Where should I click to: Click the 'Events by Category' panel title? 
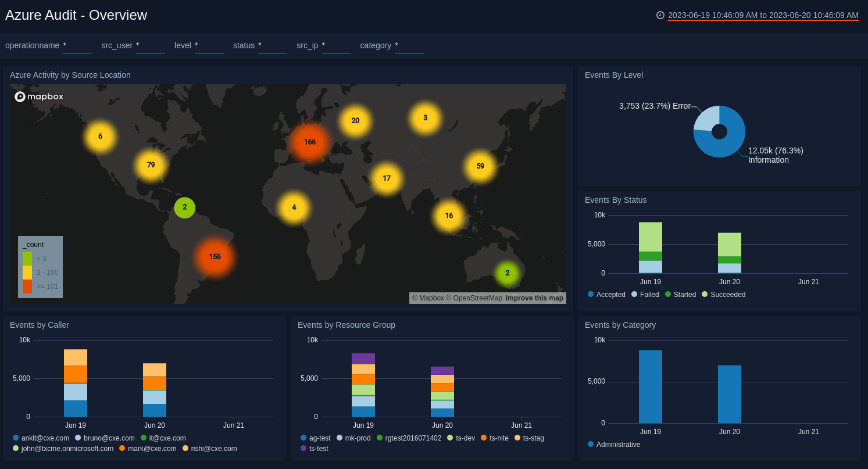coord(620,325)
